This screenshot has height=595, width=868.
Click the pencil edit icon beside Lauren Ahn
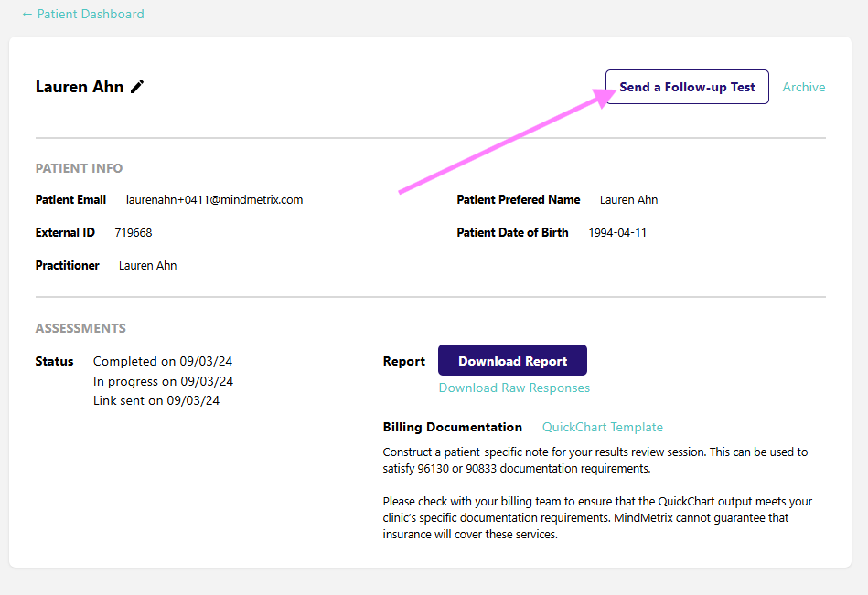click(x=137, y=87)
